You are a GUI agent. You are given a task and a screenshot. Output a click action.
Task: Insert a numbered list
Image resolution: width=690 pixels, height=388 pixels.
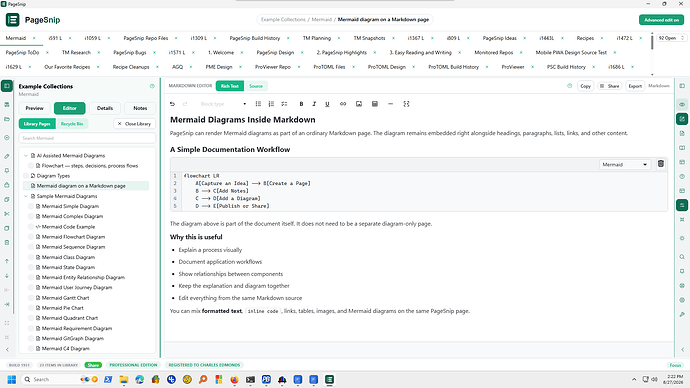271,104
